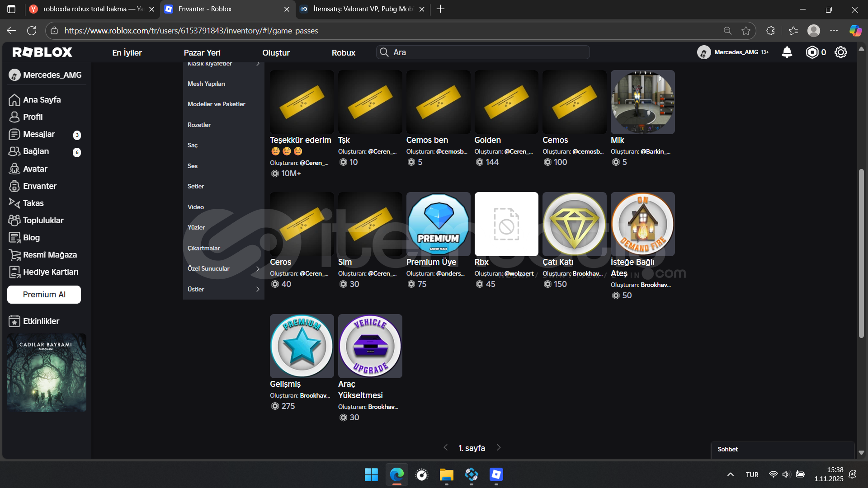Open the Roblox notifications bell

787,52
